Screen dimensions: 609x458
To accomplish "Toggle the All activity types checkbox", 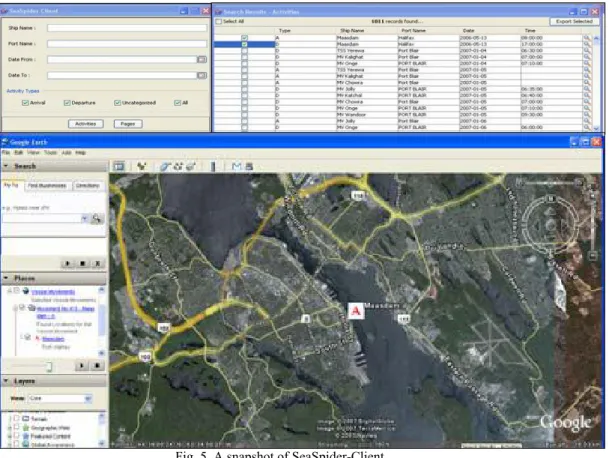I will coord(177,103).
